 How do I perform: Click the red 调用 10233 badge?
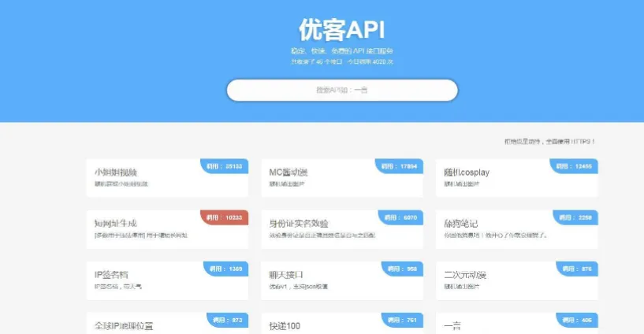[225, 217]
